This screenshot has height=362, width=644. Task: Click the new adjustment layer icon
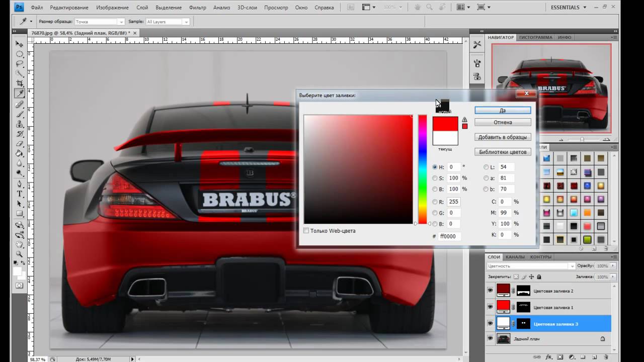(572, 357)
